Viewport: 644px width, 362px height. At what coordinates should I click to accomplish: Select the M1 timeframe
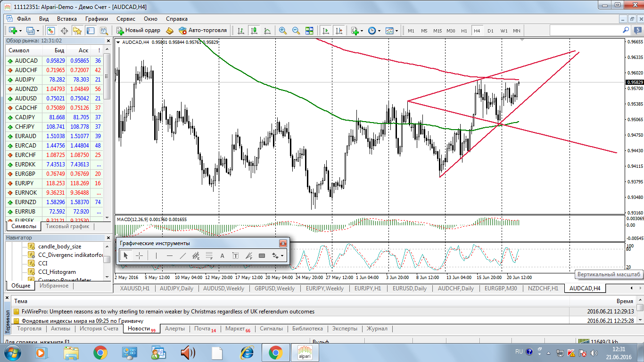point(411,31)
